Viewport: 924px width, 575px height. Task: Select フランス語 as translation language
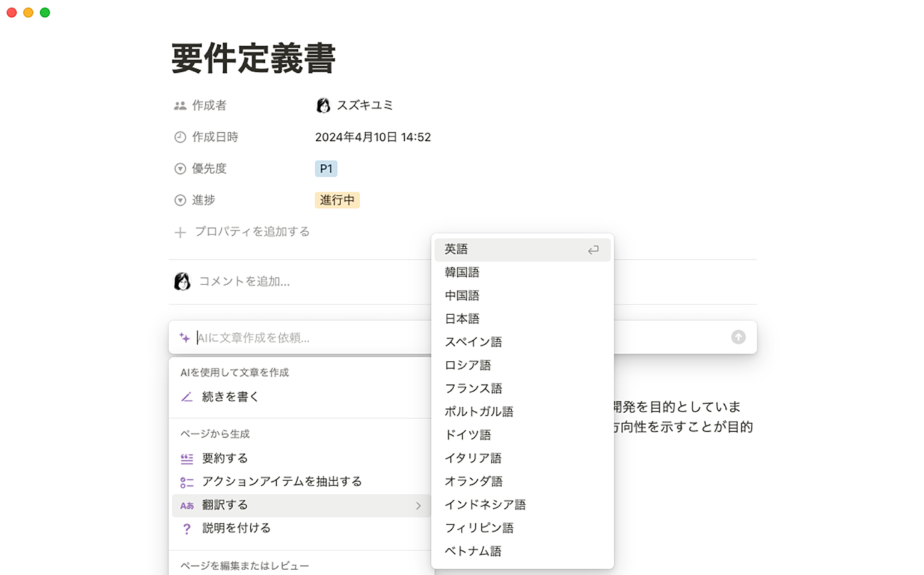(x=474, y=388)
